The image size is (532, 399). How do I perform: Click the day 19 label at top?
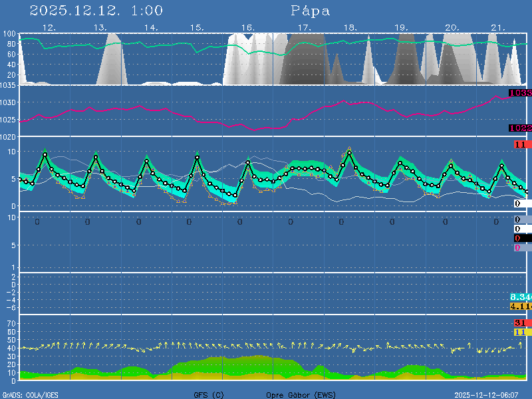coord(401,28)
